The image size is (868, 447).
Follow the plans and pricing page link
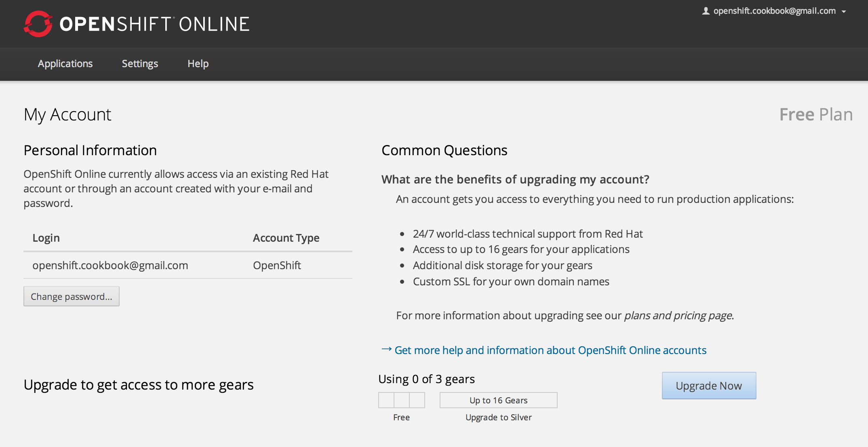point(678,316)
